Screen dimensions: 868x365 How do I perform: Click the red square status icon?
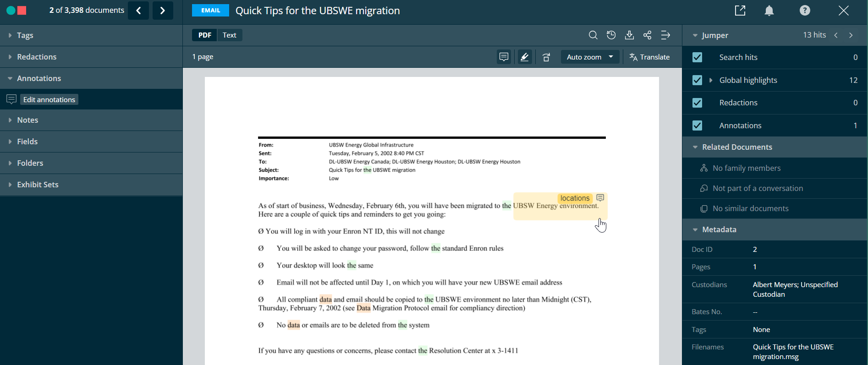(x=22, y=11)
